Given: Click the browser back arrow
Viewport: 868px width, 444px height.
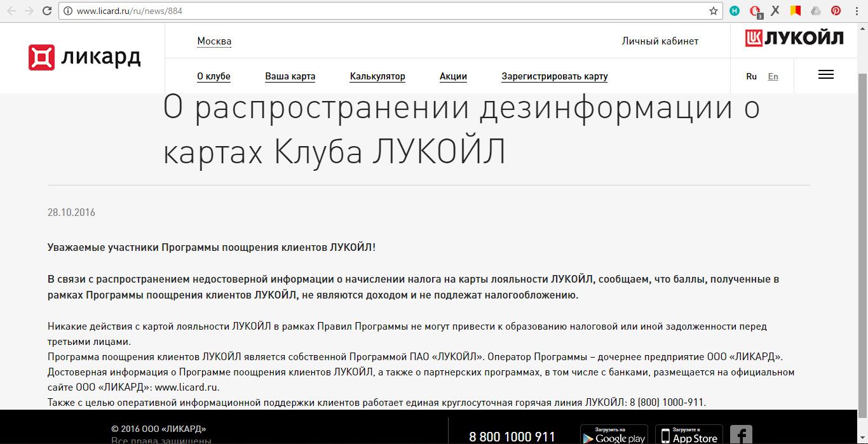Looking at the screenshot, I should pyautogui.click(x=11, y=11).
